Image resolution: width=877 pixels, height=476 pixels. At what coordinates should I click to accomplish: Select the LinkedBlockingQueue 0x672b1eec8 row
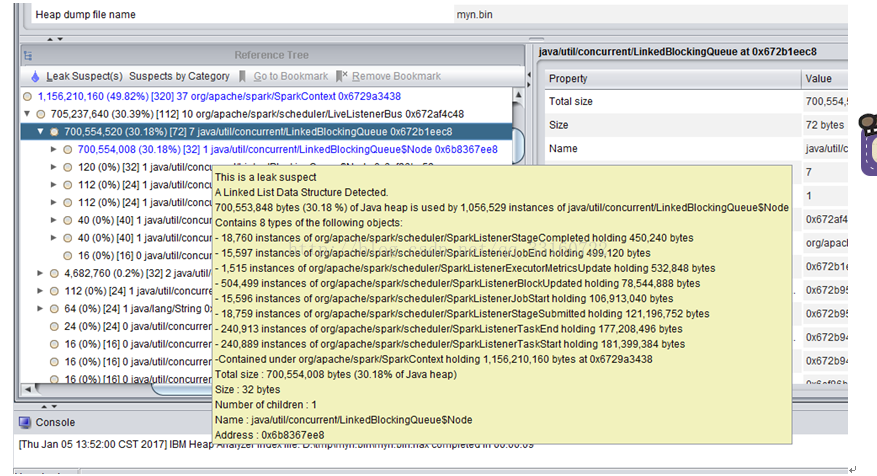(258, 132)
